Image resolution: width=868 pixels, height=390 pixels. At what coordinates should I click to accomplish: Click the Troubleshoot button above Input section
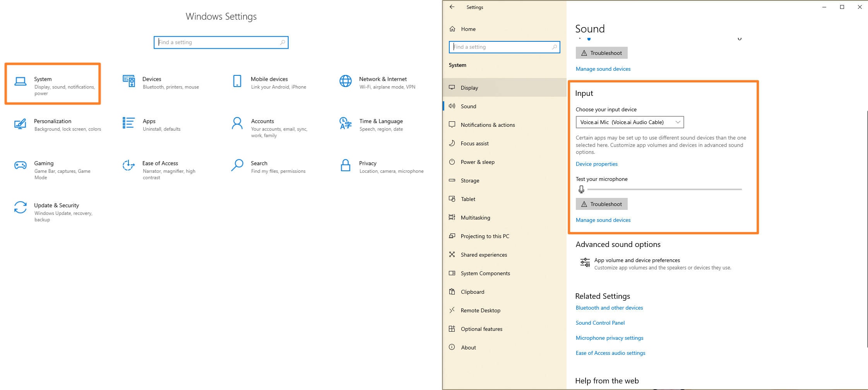601,53
